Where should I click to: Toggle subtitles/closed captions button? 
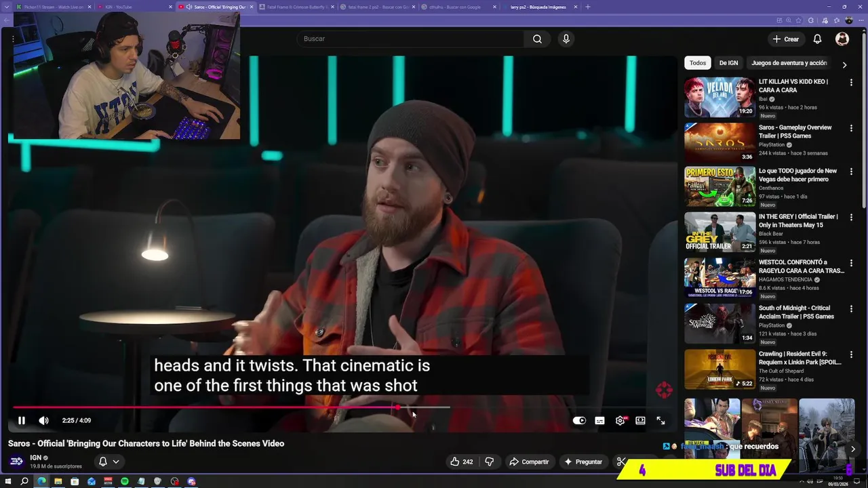[599, 420]
